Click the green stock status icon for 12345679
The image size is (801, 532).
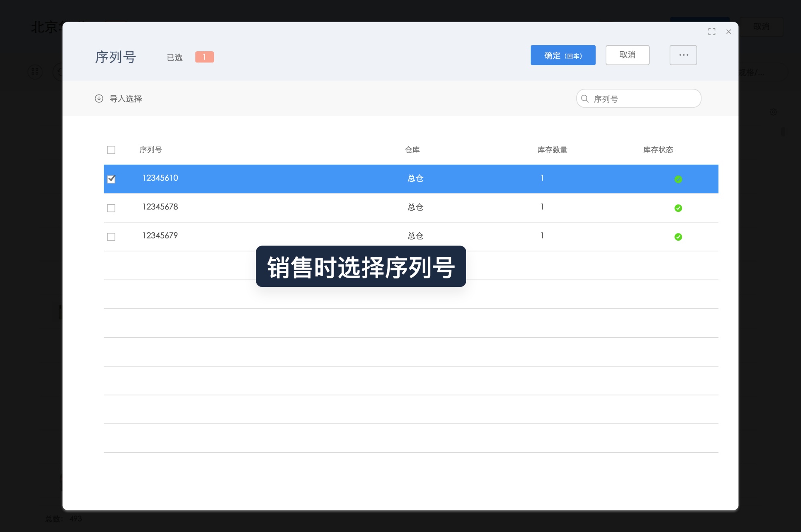[x=678, y=237]
